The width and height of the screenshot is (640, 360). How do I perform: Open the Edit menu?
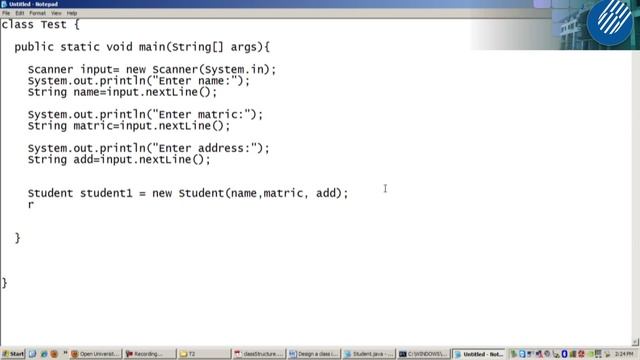coord(20,13)
